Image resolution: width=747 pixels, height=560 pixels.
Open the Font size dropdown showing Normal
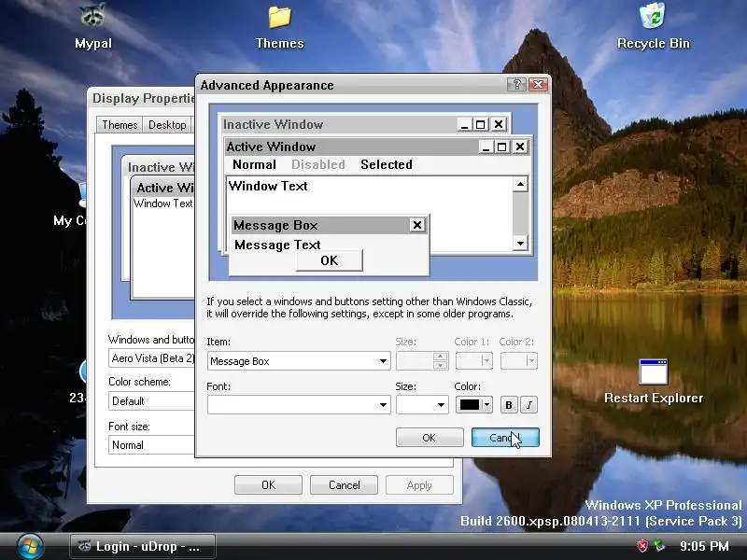151,445
